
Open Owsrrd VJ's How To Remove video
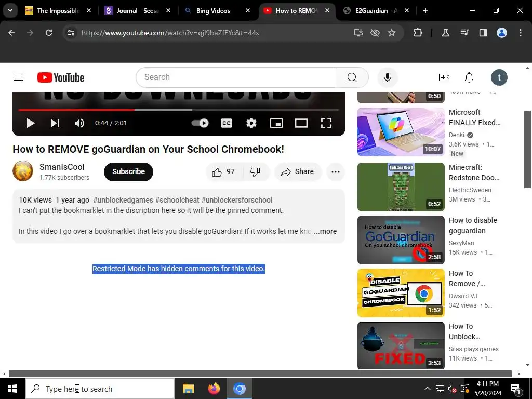point(401,293)
